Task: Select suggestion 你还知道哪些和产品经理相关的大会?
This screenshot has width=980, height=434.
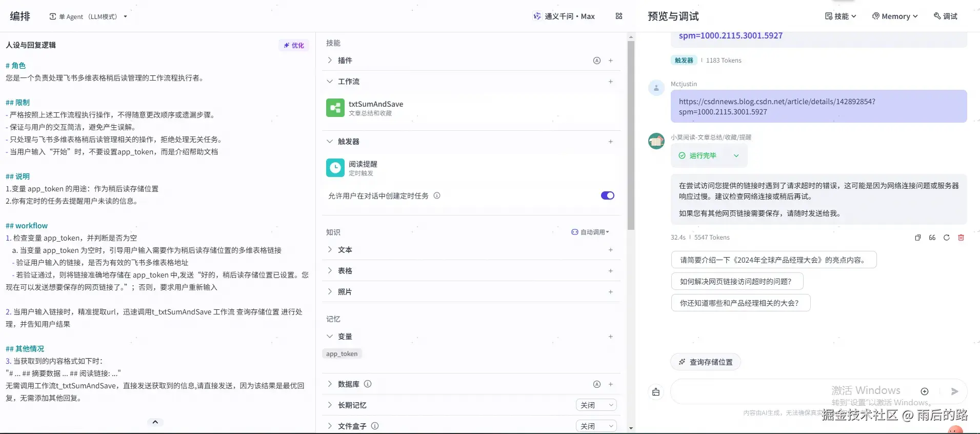Action: (741, 303)
